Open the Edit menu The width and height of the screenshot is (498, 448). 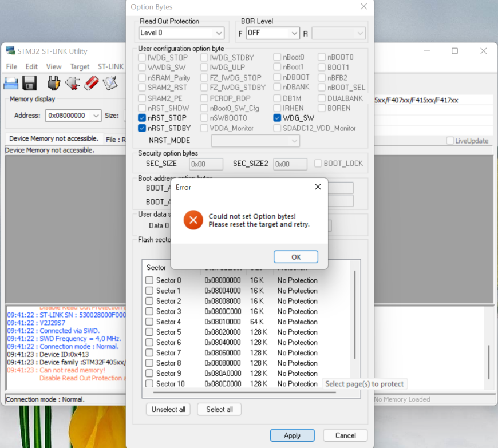31,66
